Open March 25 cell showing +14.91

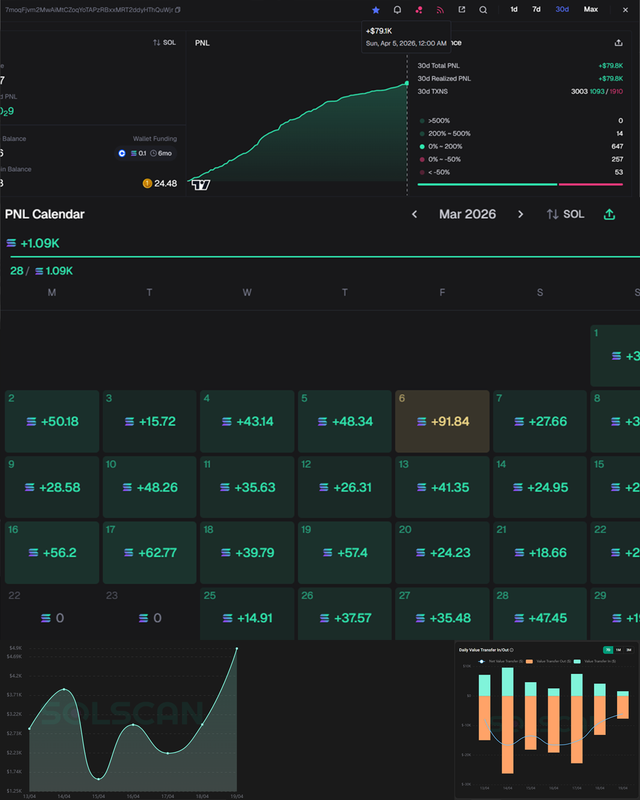247,614
